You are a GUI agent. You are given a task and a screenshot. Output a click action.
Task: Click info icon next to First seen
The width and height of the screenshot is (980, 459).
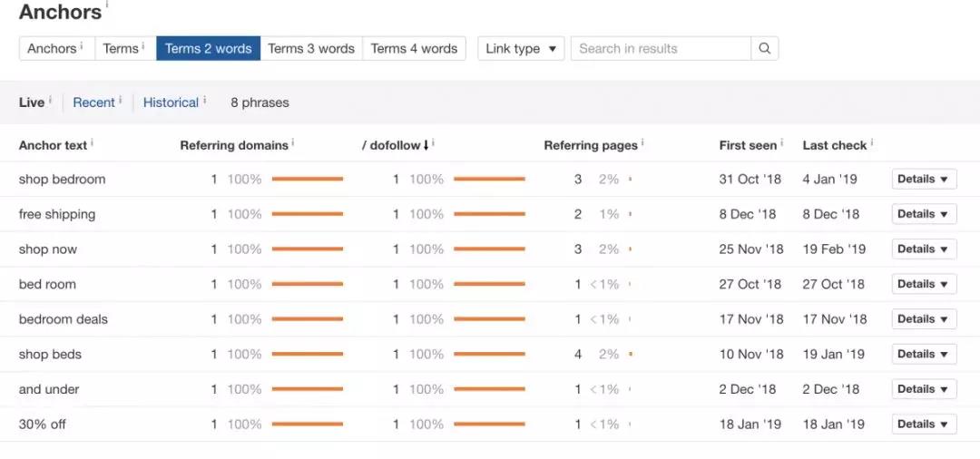pyautogui.click(x=782, y=142)
